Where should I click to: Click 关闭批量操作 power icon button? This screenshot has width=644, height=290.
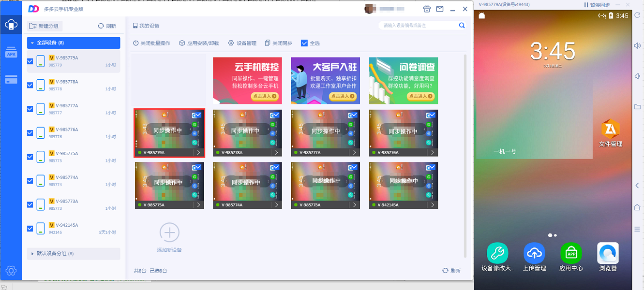(152, 43)
